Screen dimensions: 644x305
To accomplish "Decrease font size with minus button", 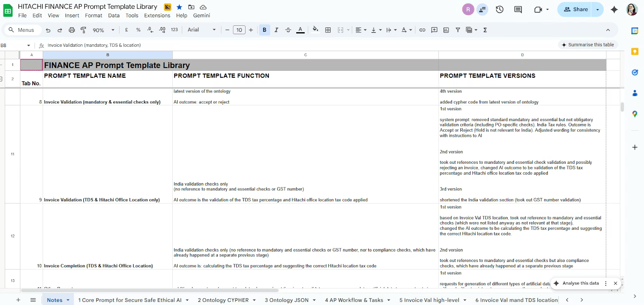I will click(x=227, y=30).
